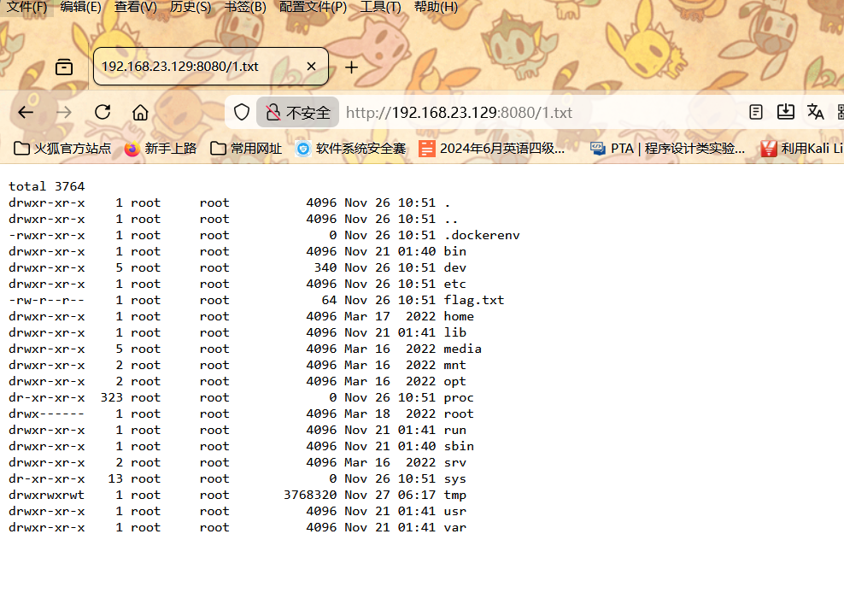Open Firefox View tab overview icon
This screenshot has width=844, height=616.
(x=64, y=67)
